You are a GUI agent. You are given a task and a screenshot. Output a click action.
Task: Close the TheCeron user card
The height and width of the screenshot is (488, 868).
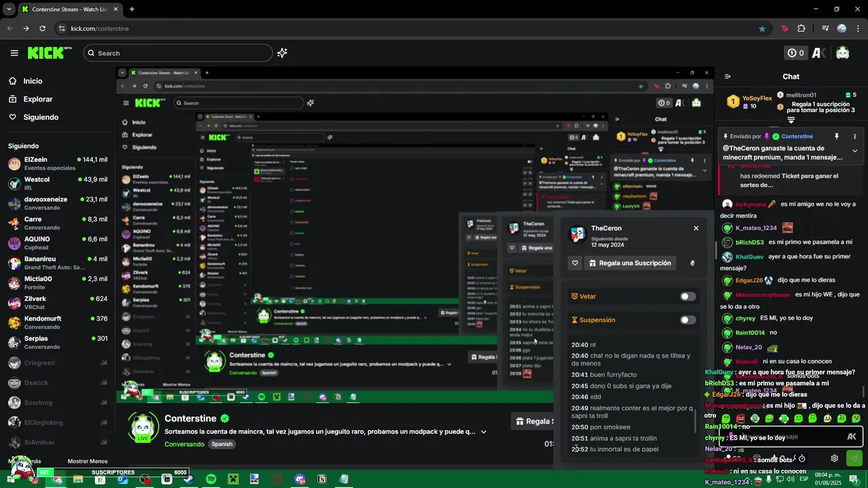(696, 228)
